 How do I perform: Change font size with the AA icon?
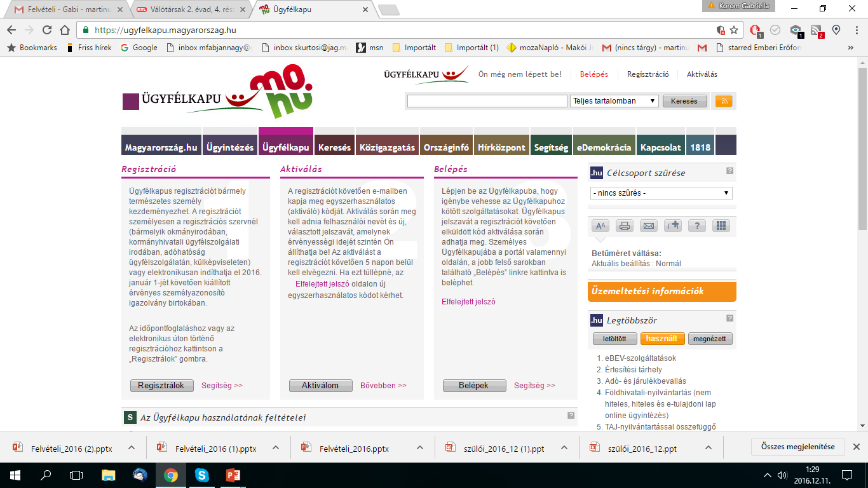point(600,226)
